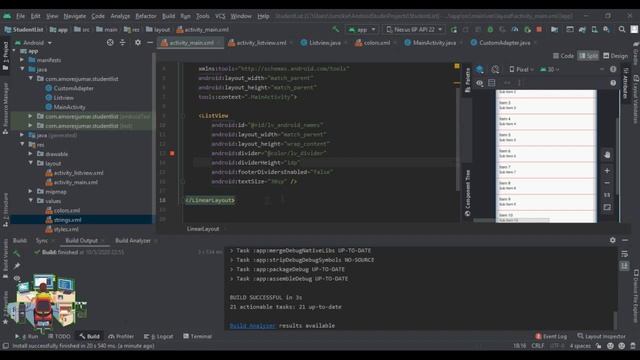Toggle the Project tool window stripe
The height and width of the screenshot is (360, 640).
point(5,55)
